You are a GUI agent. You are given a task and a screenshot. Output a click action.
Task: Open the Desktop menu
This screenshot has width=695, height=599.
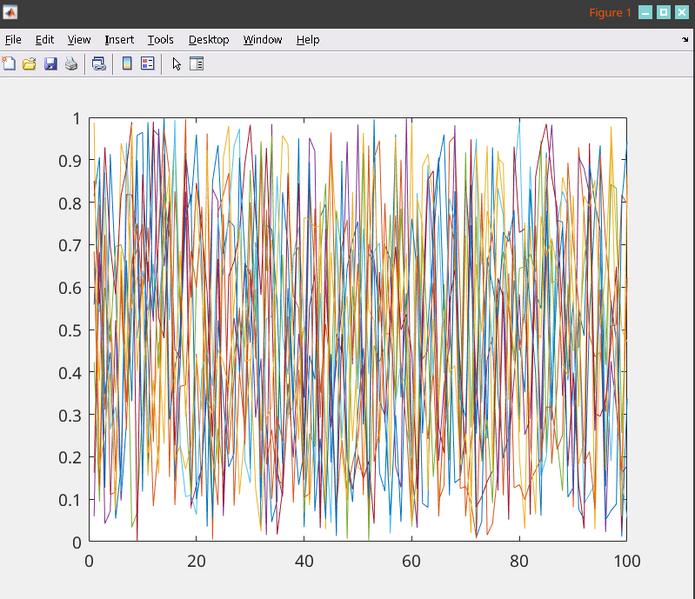(x=208, y=40)
